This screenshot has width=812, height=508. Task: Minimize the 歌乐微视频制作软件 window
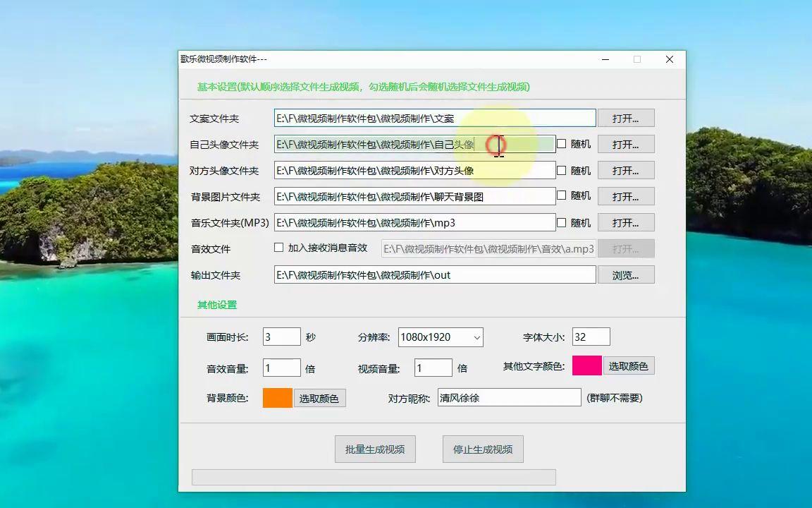point(605,59)
